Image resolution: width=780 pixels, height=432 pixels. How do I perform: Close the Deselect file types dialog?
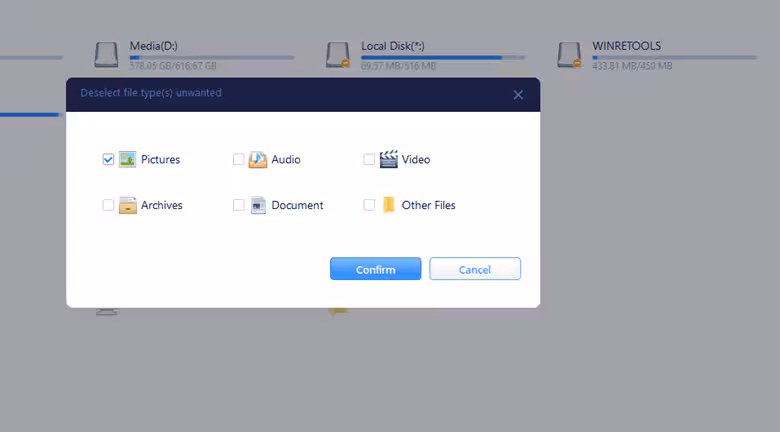[518, 95]
